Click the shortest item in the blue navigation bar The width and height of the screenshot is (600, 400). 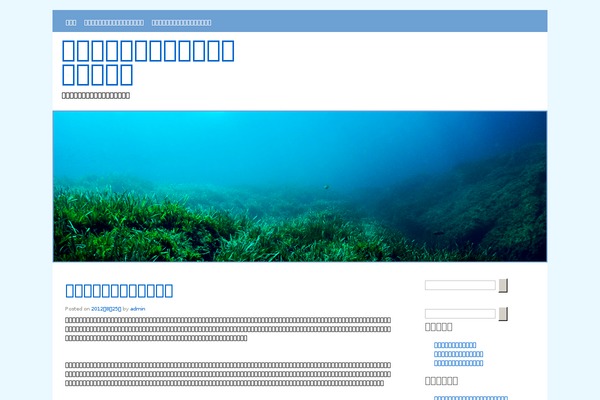pyautogui.click(x=71, y=23)
